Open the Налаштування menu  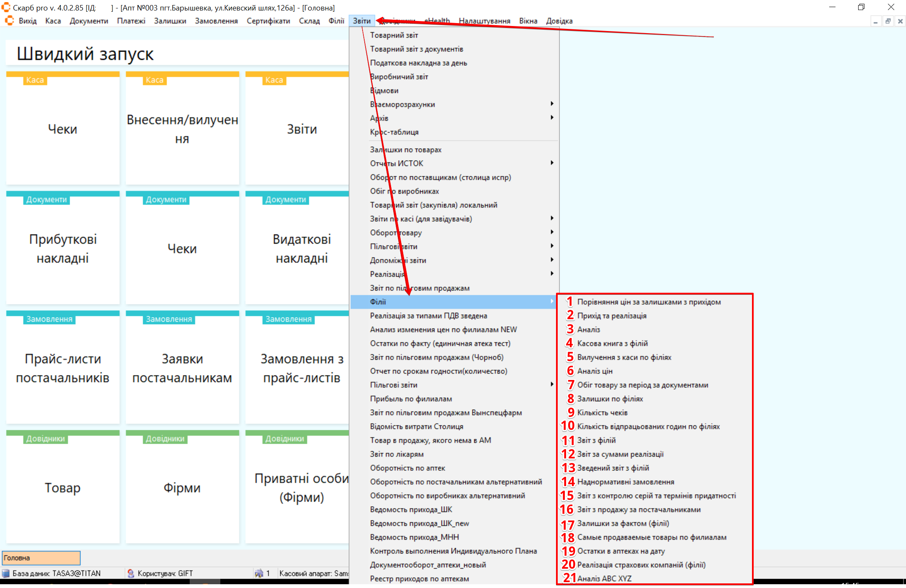484,21
